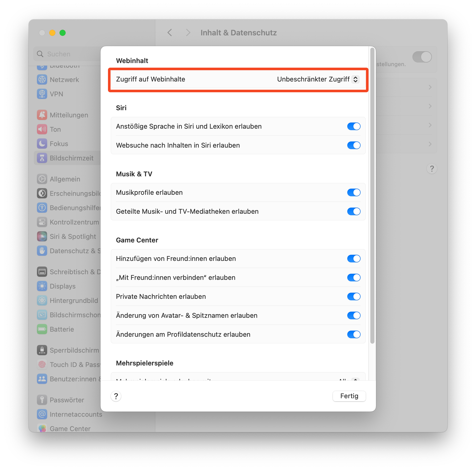Click the search magnifier icon

(40, 54)
